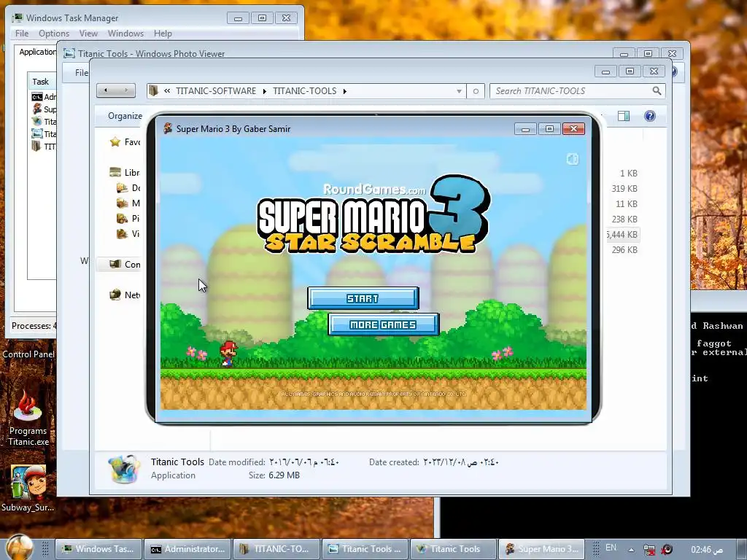Expand arrow after TITANIC-TOOLS breadcrumb
The width and height of the screenshot is (747, 560).
point(344,91)
